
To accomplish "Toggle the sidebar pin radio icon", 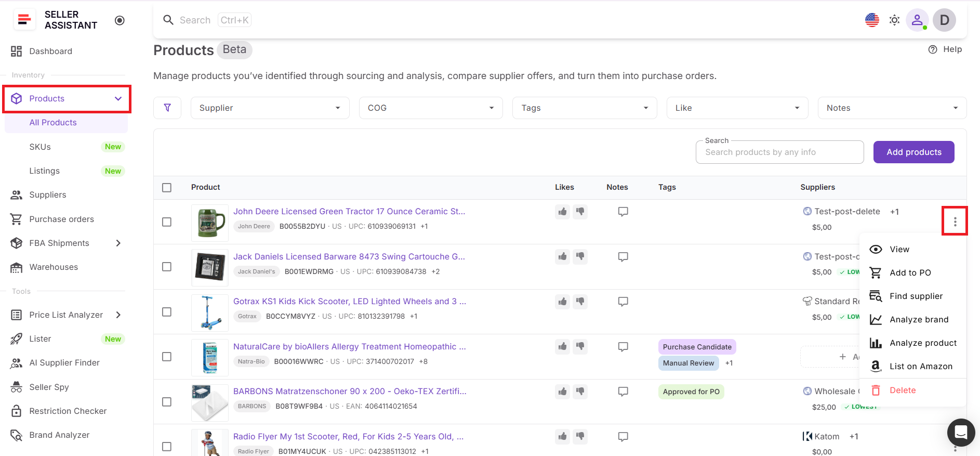I will tap(120, 20).
